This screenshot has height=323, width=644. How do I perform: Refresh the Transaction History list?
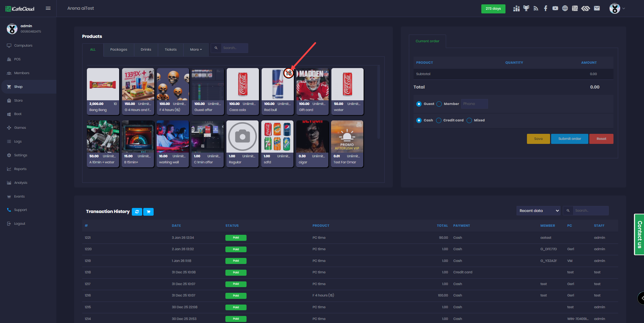click(x=137, y=212)
